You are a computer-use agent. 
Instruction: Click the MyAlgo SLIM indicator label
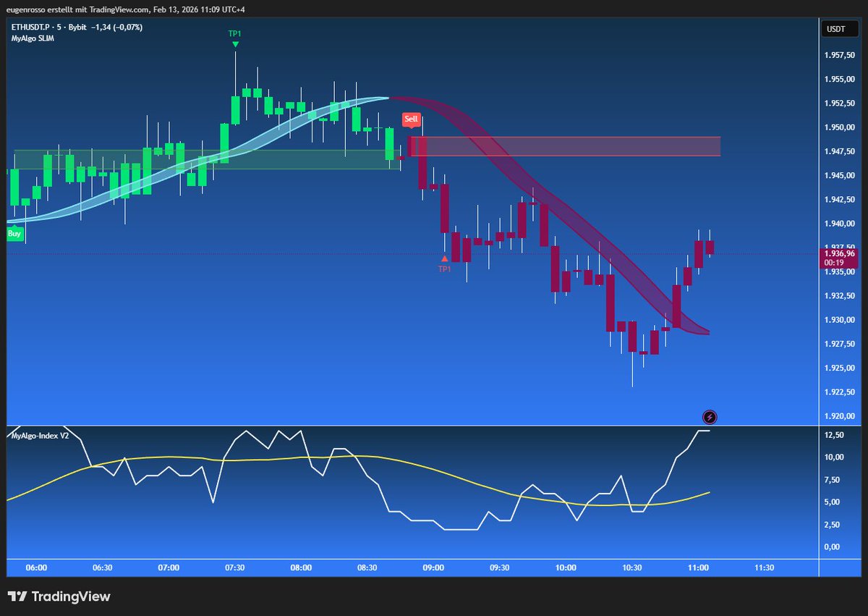click(33, 38)
